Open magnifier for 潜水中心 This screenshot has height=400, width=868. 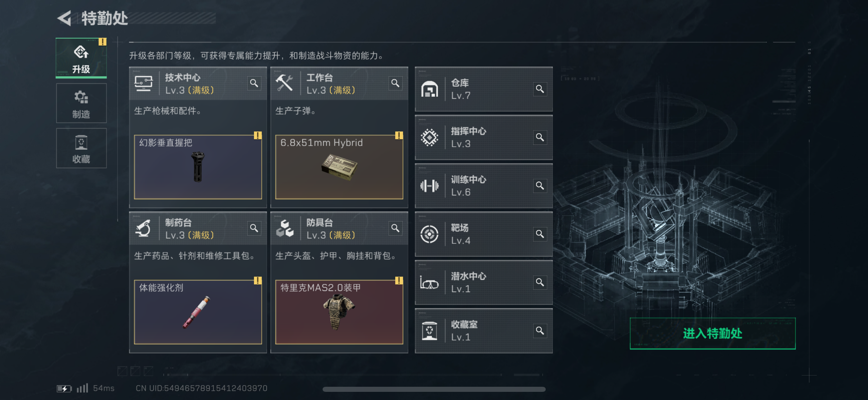coord(540,282)
